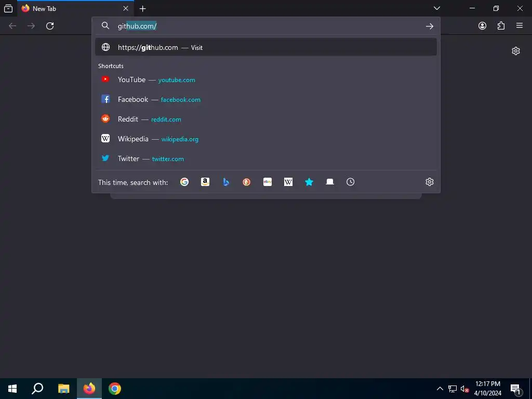Open Windows notification center
Screen dimensions: 532x399
coord(515,389)
